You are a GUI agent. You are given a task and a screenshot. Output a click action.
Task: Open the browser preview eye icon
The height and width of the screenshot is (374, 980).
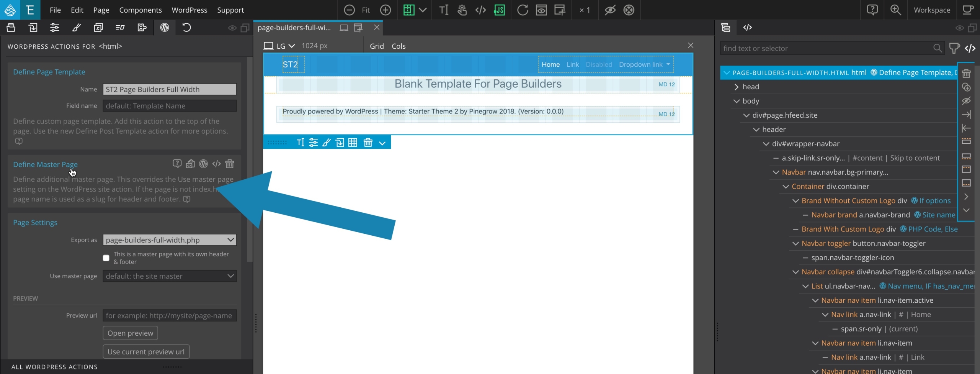click(x=541, y=10)
